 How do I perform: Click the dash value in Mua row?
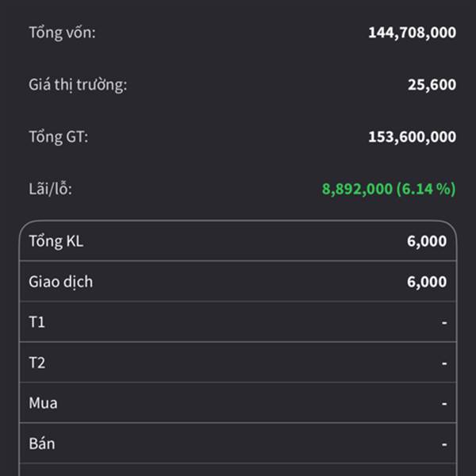point(444,404)
